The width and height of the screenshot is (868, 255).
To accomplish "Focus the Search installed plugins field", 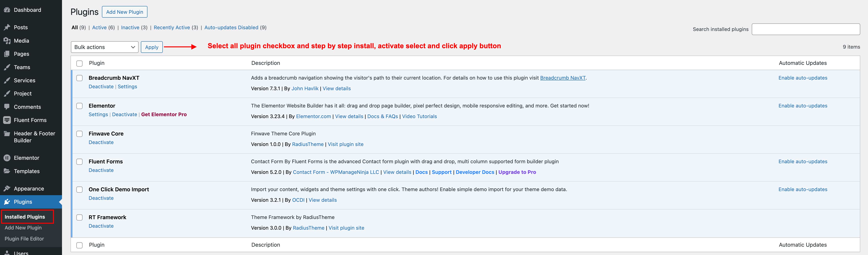I will coord(806,29).
